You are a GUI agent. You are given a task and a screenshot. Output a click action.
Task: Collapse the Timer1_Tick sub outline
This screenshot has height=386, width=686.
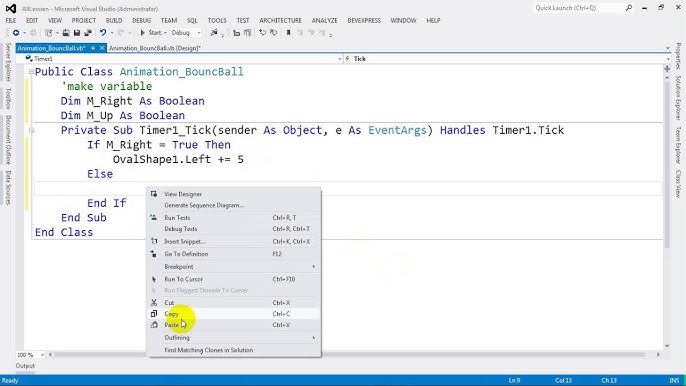[x=31, y=130]
